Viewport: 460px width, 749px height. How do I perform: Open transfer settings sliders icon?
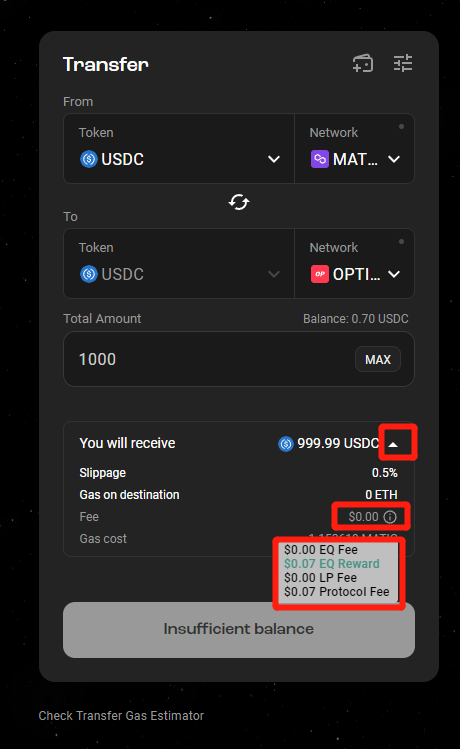click(403, 63)
